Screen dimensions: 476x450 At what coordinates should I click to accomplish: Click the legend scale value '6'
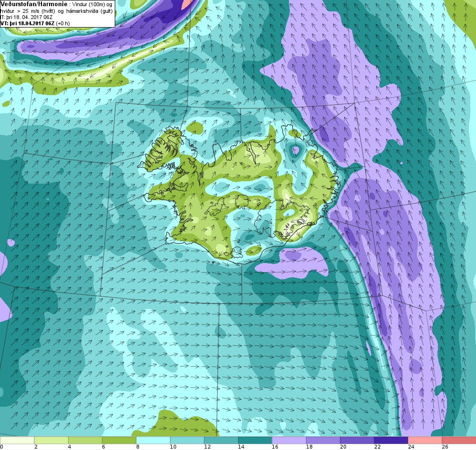(103, 447)
